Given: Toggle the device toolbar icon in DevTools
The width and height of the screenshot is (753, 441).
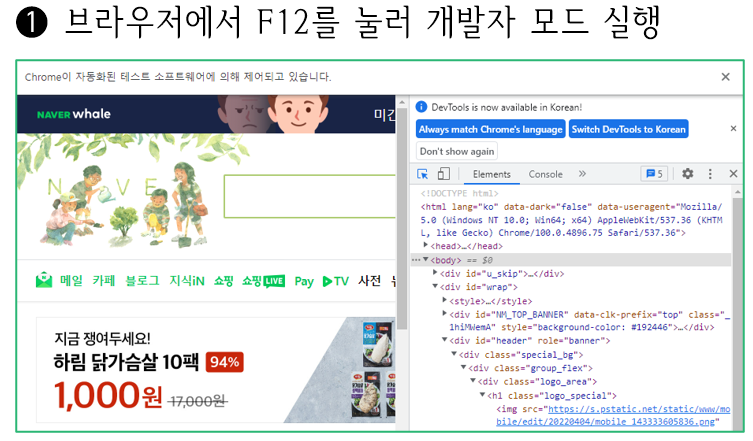Looking at the screenshot, I should coord(443,174).
